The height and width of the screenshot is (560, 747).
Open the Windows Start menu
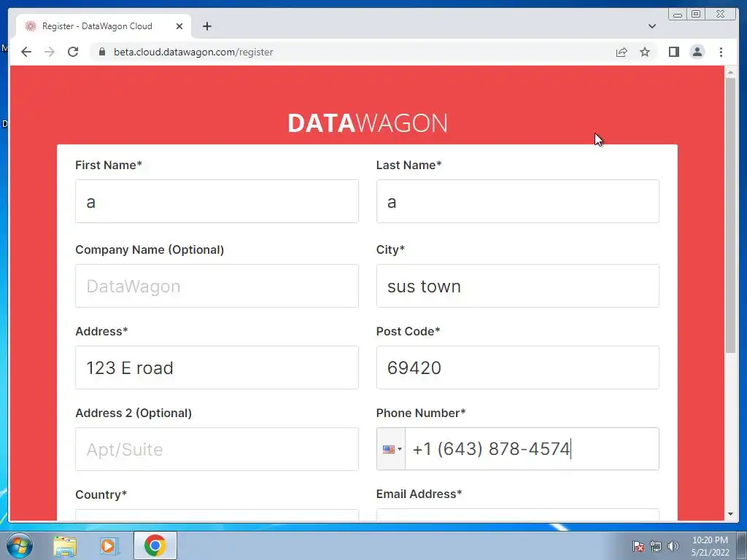pyautogui.click(x=20, y=545)
